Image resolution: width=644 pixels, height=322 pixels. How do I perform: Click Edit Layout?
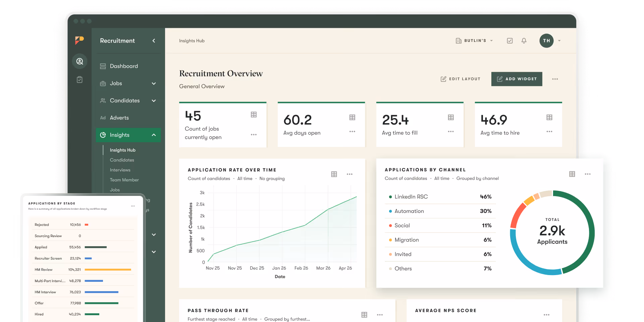pyautogui.click(x=461, y=79)
